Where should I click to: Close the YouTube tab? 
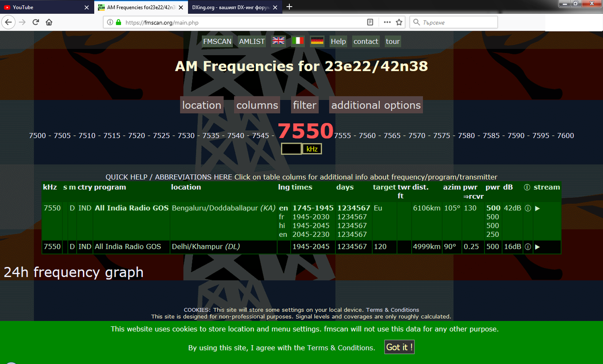(87, 8)
